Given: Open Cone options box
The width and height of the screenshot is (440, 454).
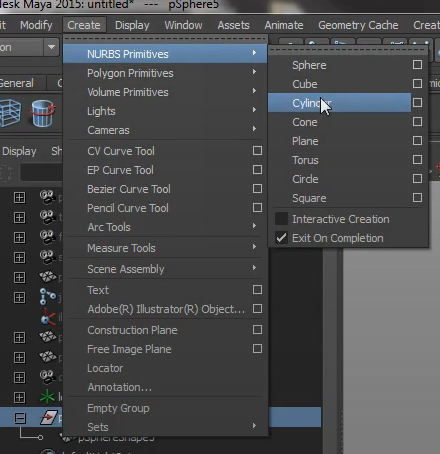Looking at the screenshot, I should coord(417,122).
